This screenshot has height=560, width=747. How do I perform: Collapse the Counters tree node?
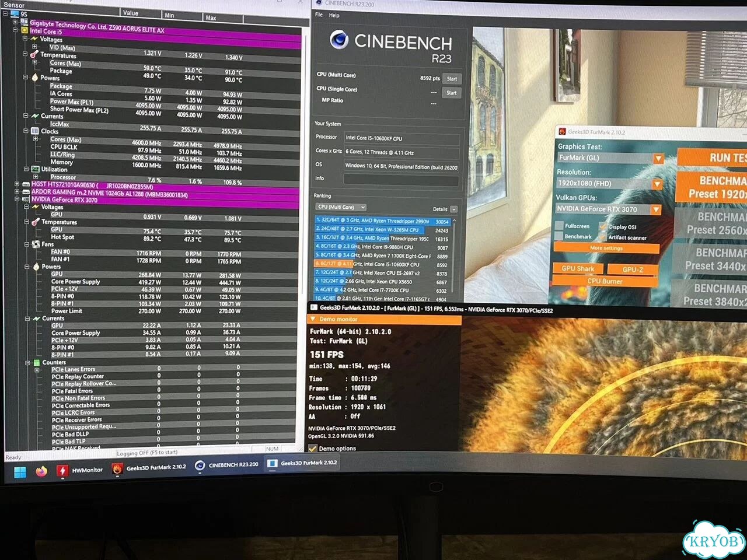click(x=27, y=363)
